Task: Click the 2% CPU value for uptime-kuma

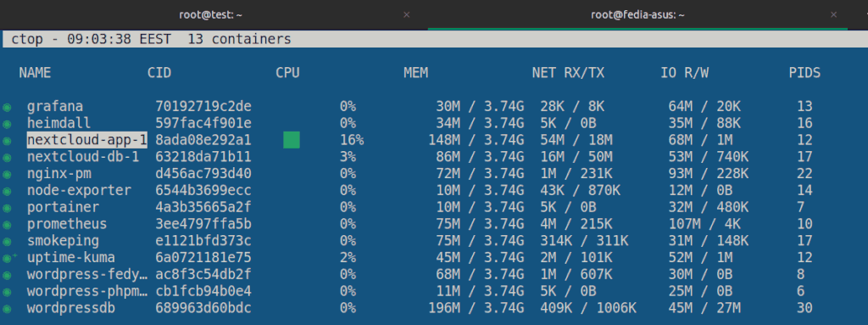Action: point(348,258)
